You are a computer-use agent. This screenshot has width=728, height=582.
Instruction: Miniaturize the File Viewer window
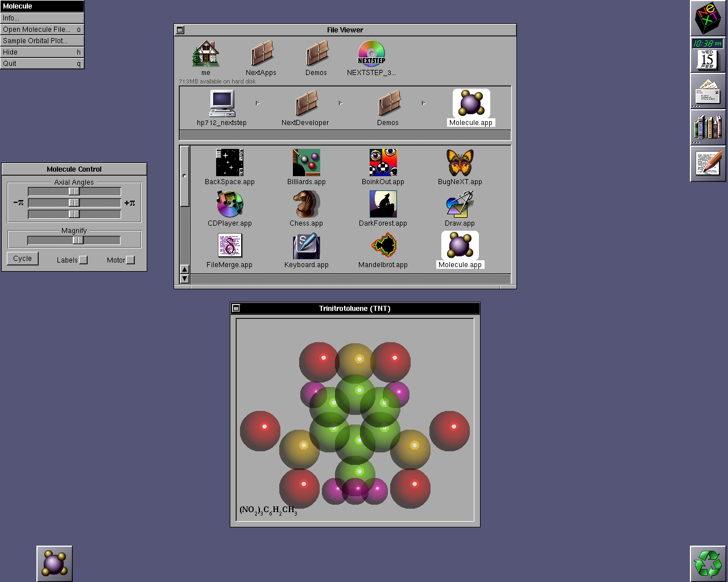pos(180,30)
